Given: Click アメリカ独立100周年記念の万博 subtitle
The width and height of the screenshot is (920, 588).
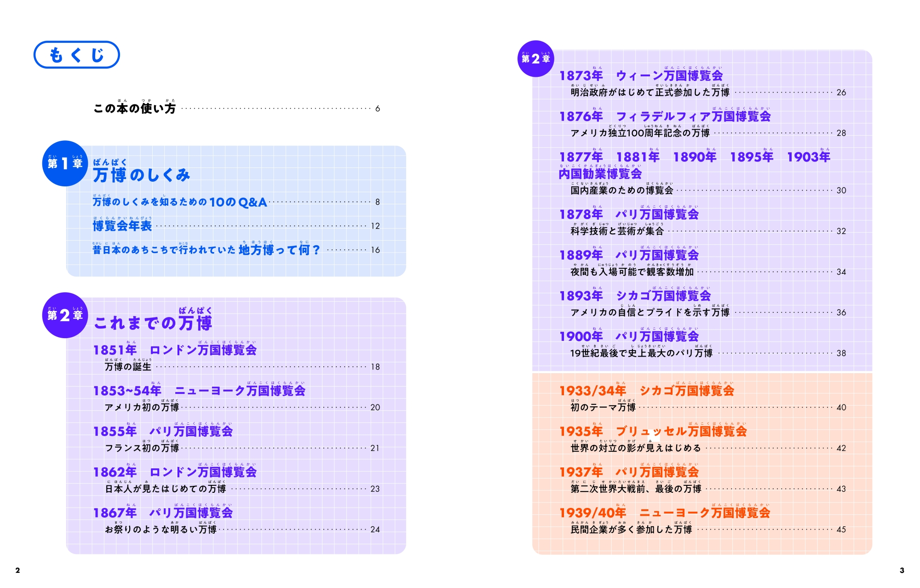Looking at the screenshot, I should 640,133.
